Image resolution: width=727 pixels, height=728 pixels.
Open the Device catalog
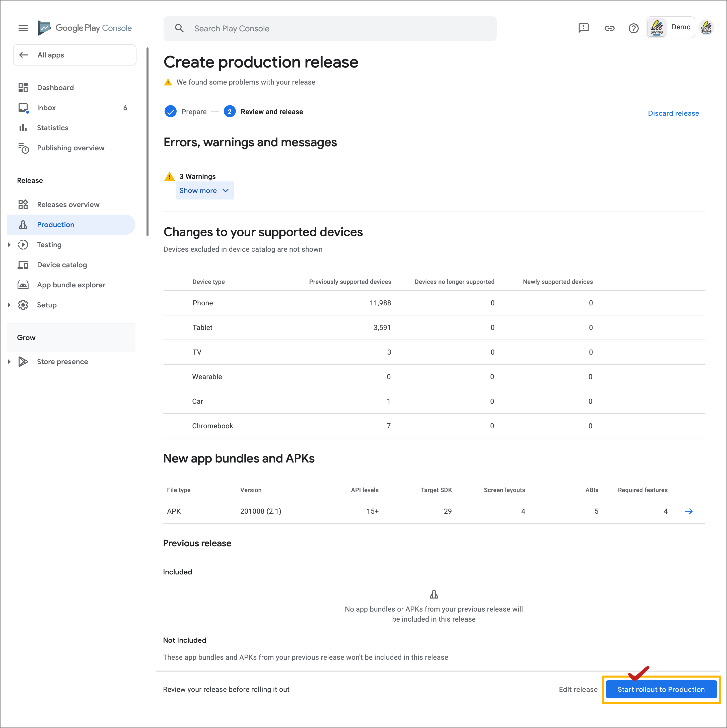[62, 264]
